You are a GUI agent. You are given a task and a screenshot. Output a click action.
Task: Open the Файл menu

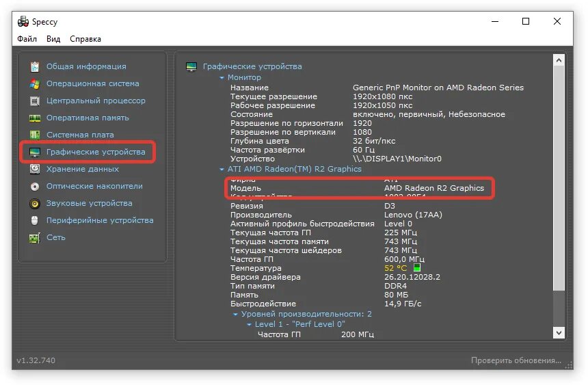[x=27, y=39]
